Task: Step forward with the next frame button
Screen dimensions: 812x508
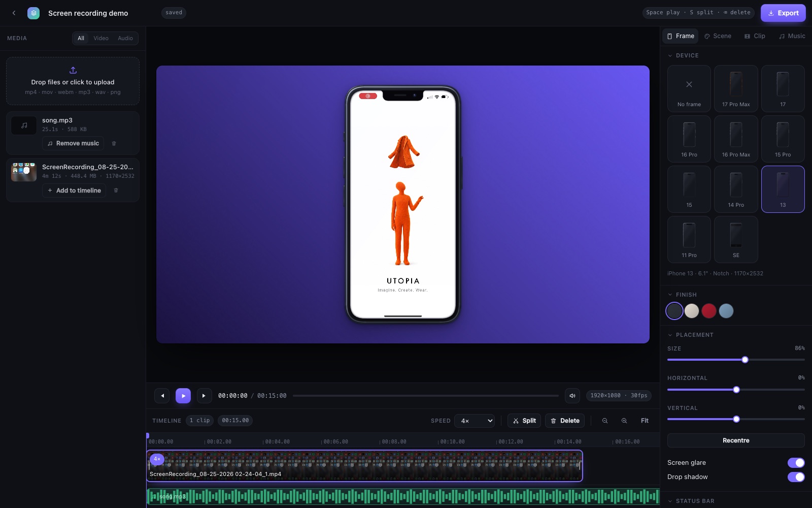Action: (204, 396)
